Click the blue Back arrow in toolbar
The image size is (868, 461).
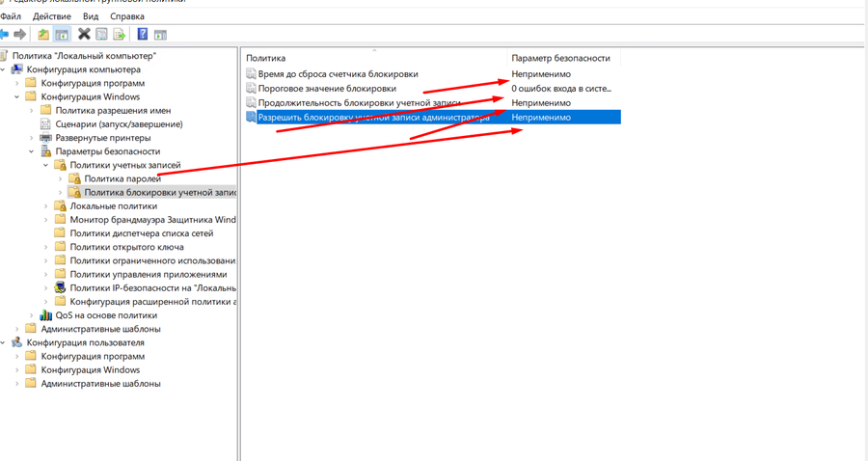coord(5,35)
